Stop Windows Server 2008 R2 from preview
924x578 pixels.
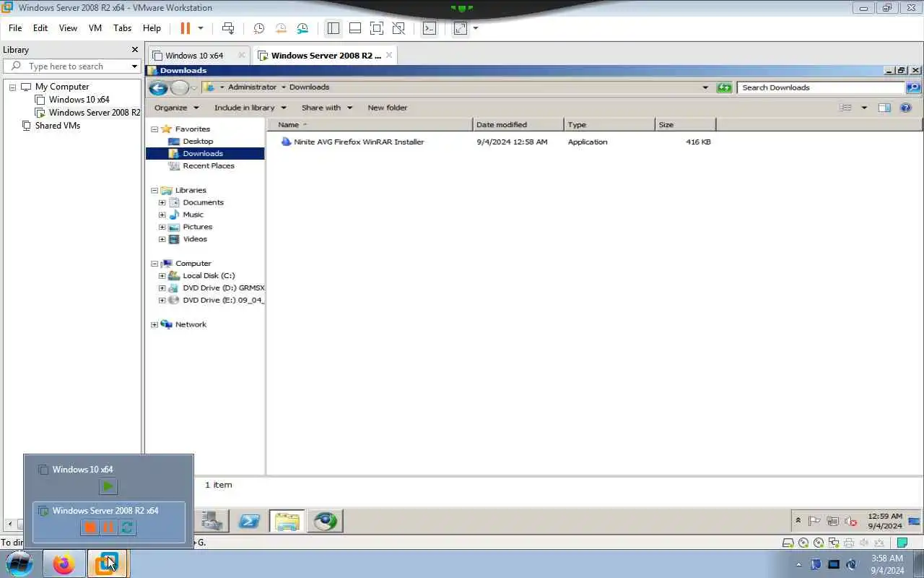coord(90,527)
